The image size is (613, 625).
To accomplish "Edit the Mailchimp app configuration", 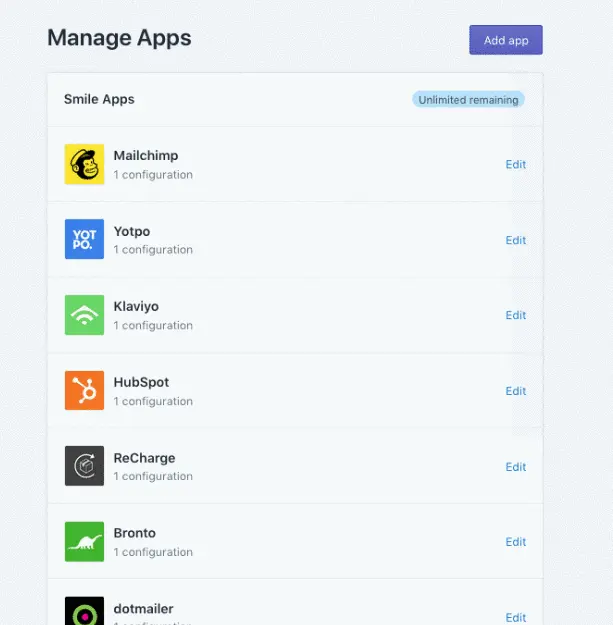I will (x=515, y=165).
